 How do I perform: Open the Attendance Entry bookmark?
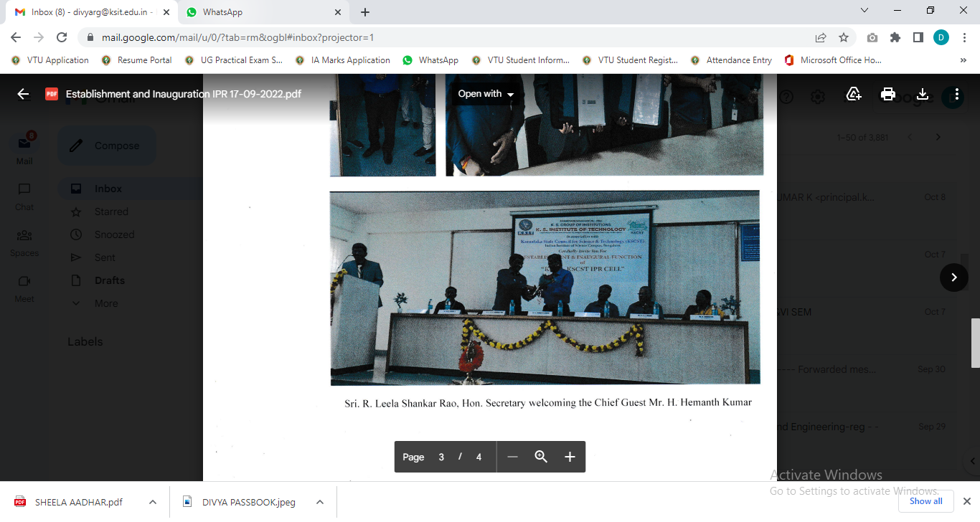click(732, 60)
